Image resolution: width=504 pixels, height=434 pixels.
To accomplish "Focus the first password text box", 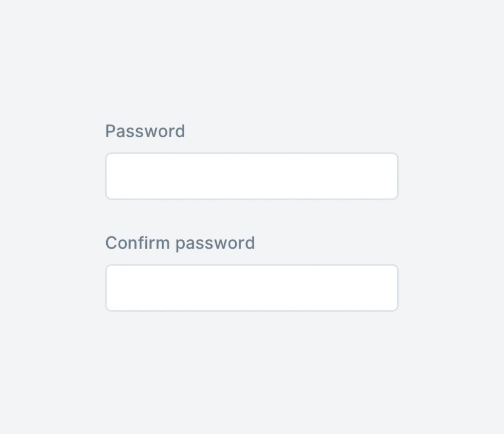I will 251,176.
